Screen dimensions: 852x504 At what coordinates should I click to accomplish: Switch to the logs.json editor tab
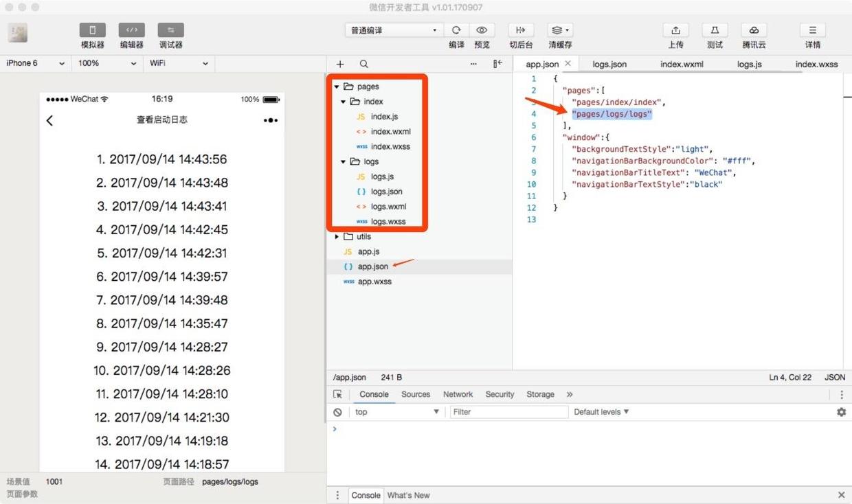tap(609, 64)
